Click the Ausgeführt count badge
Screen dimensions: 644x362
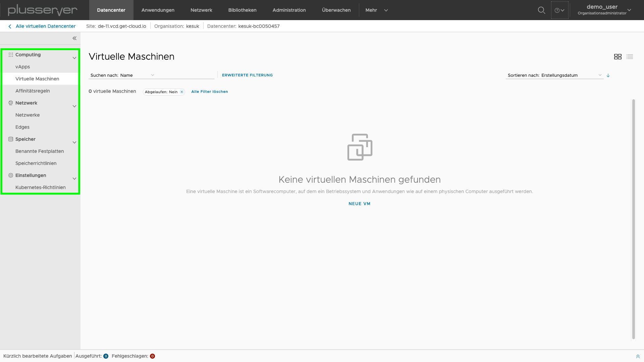click(x=106, y=356)
